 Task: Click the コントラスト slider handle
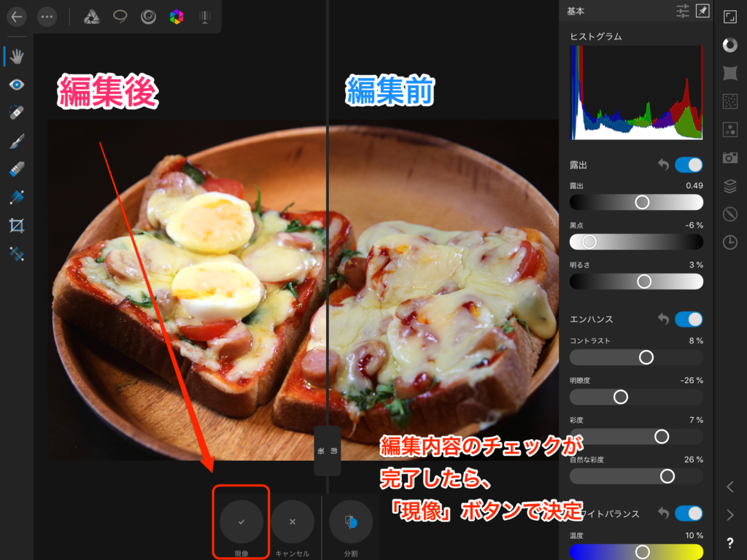pos(646,357)
